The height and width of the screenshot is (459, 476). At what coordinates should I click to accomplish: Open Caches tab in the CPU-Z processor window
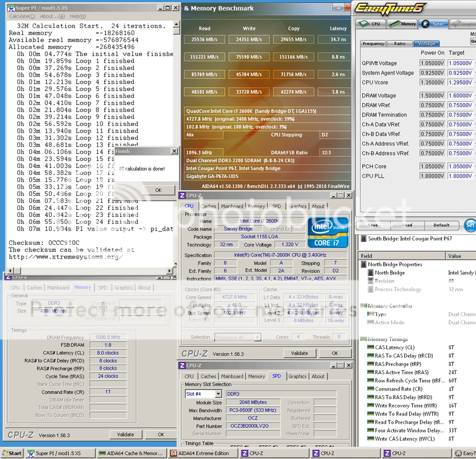point(208,206)
